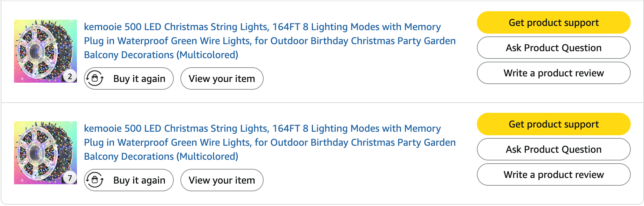Click 'Balcony Decorations (Multicolored)' text in the first order
This screenshot has width=644, height=206.
coord(161,55)
